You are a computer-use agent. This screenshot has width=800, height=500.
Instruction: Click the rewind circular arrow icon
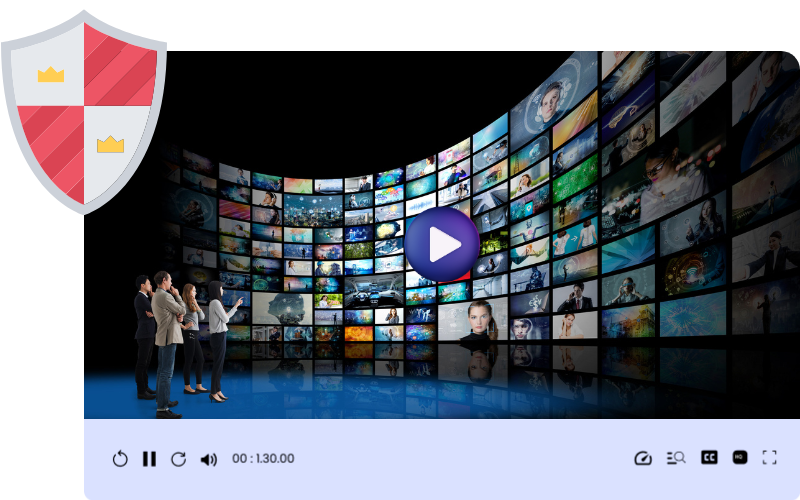120,459
